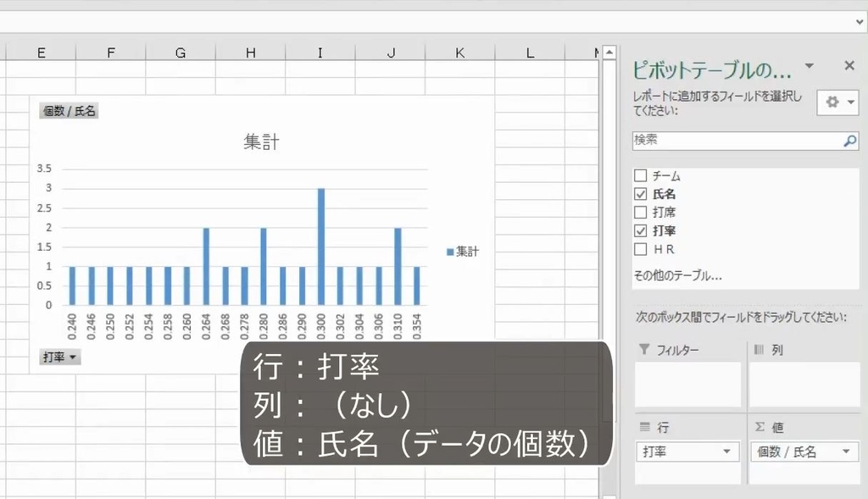Screen dimensions: 868x499
Task: Click the 列 area box
Action: click(x=804, y=385)
